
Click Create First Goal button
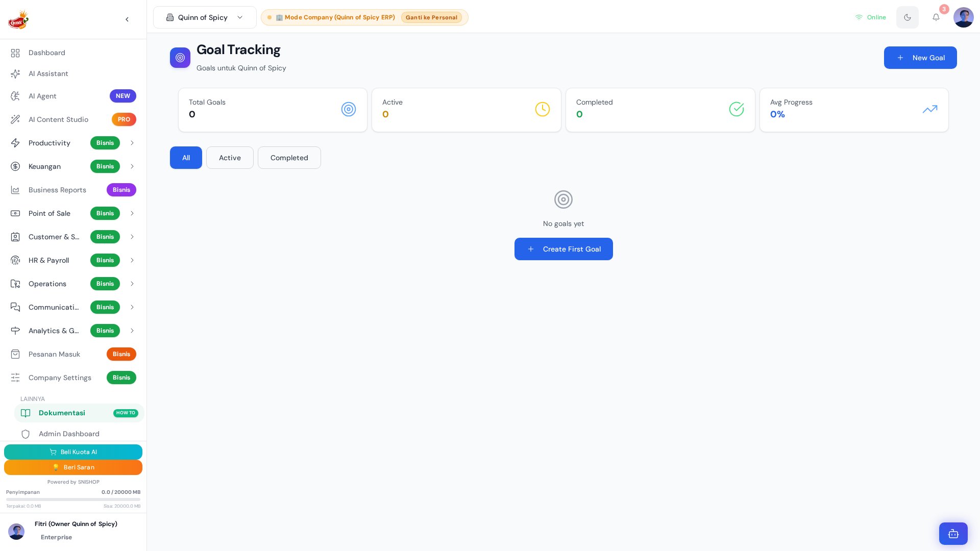(x=563, y=249)
